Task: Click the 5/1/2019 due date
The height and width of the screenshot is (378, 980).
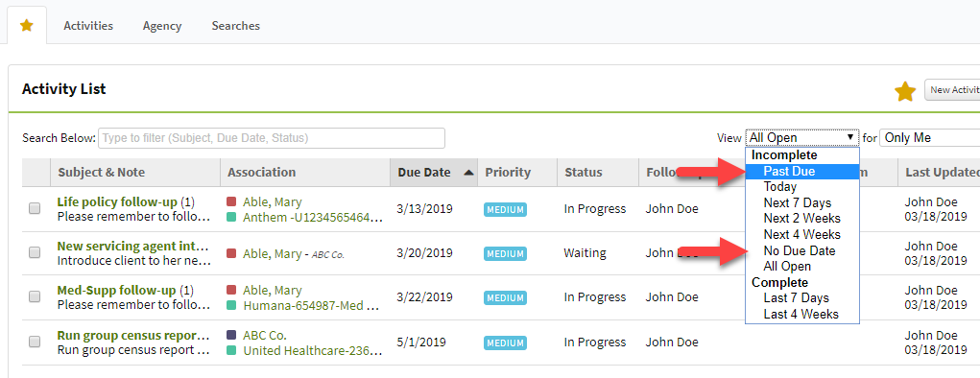Action: [422, 342]
